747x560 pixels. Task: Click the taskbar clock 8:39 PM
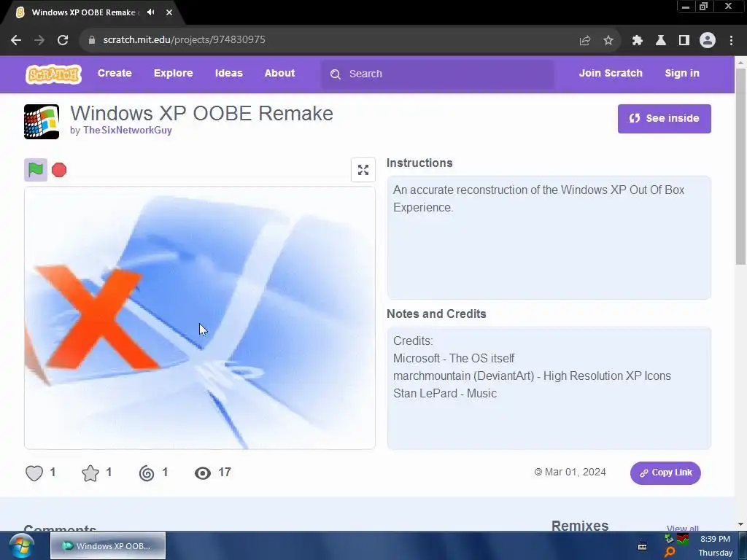click(x=715, y=539)
